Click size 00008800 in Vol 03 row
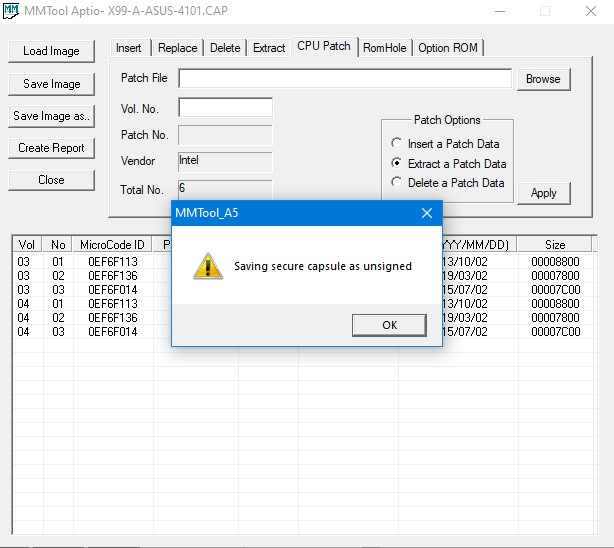 click(x=555, y=262)
